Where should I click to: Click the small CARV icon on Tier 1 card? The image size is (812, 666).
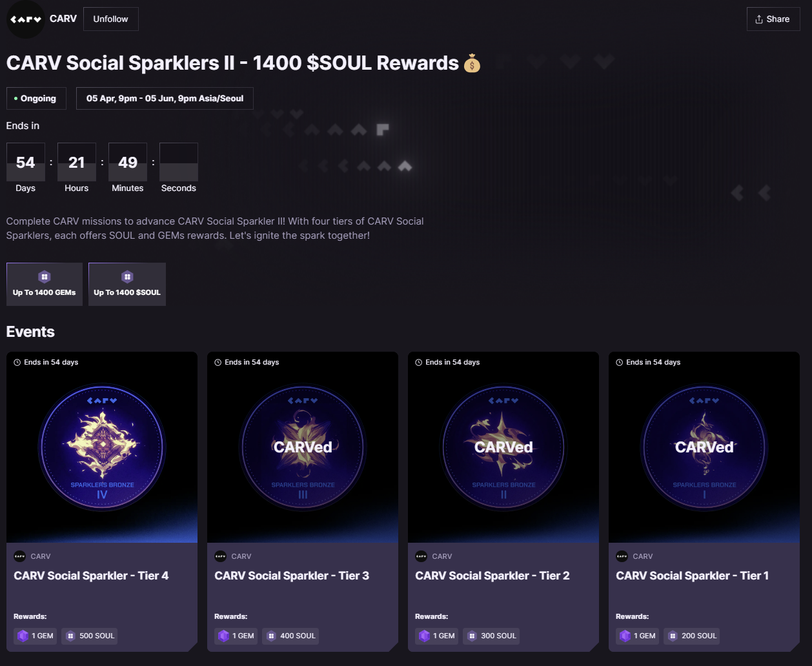click(x=622, y=556)
